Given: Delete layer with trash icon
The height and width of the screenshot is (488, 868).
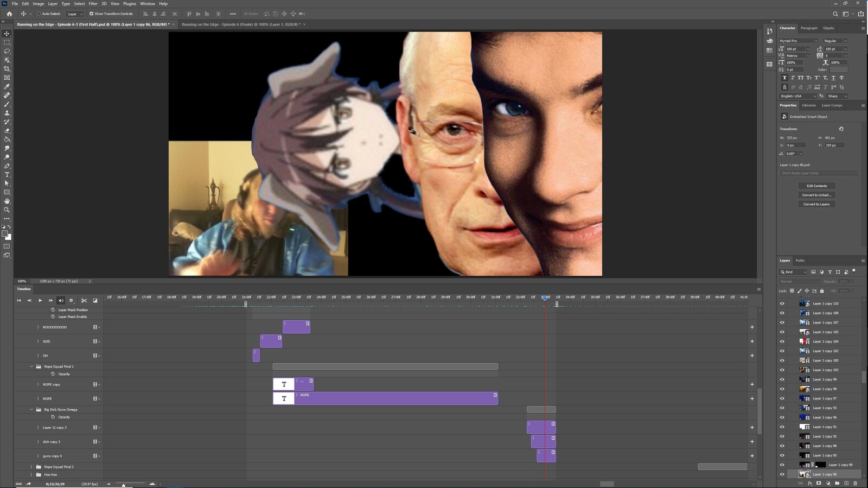Looking at the screenshot, I should (856, 483).
